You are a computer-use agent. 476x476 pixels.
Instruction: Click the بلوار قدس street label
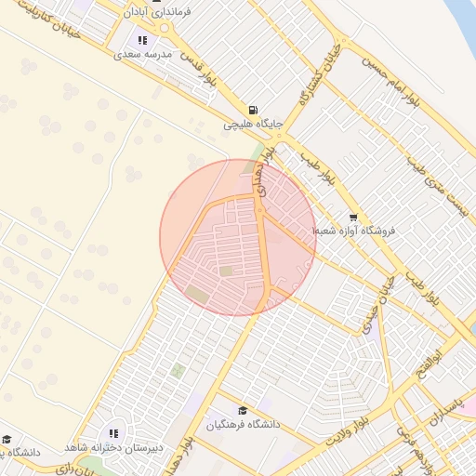[x=198, y=70]
